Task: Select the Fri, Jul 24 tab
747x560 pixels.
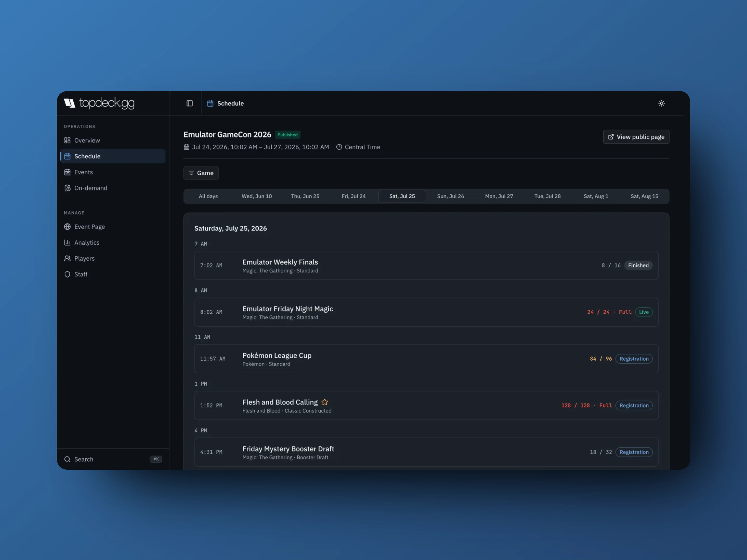Action: click(354, 196)
